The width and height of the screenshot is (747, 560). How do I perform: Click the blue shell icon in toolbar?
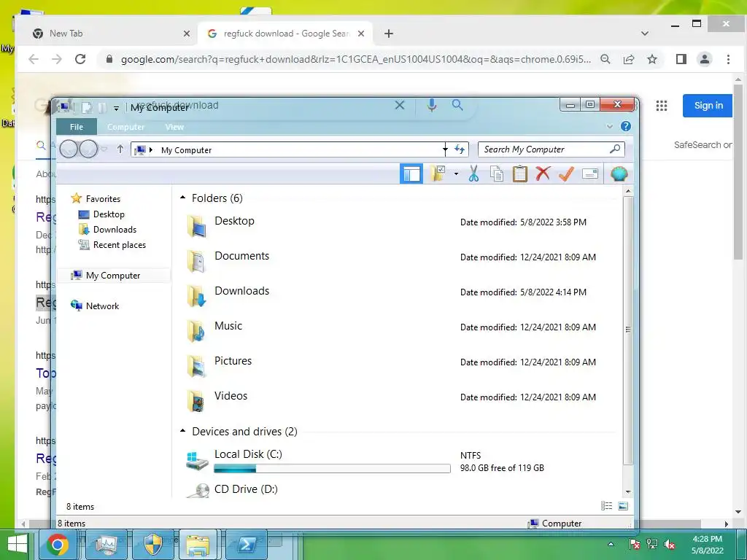(x=619, y=174)
